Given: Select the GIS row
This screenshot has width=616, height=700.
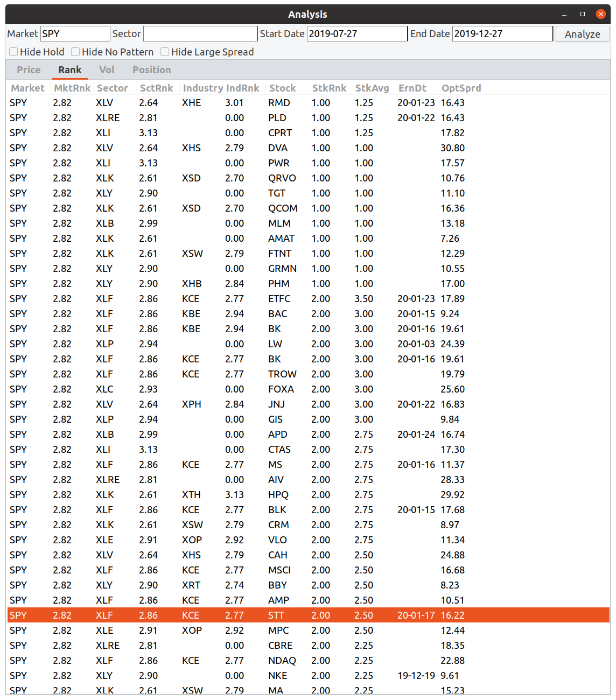Looking at the screenshot, I should click(x=309, y=419).
